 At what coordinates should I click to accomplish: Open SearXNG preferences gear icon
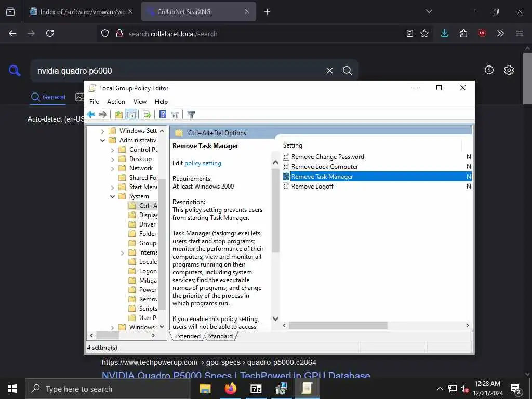(x=509, y=70)
